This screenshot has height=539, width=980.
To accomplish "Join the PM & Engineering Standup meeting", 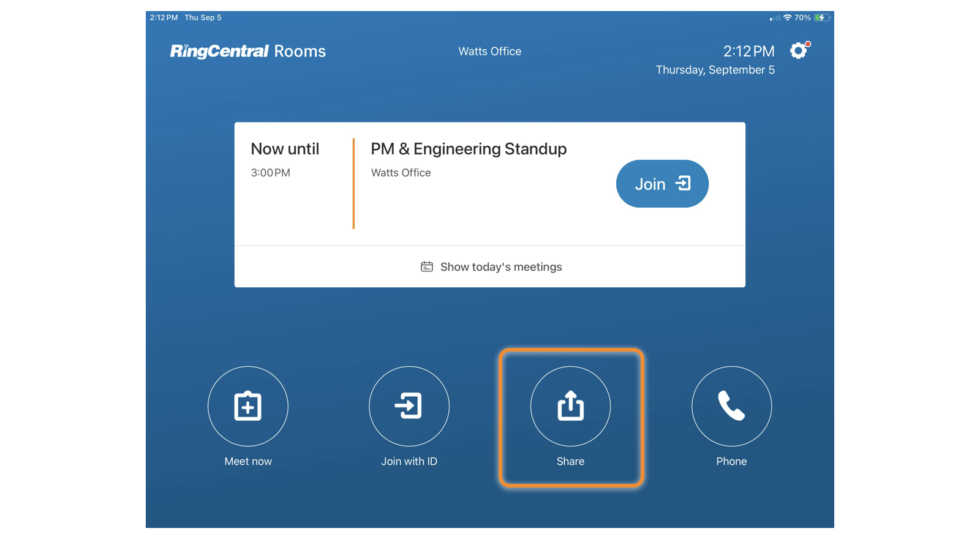I will [x=661, y=184].
